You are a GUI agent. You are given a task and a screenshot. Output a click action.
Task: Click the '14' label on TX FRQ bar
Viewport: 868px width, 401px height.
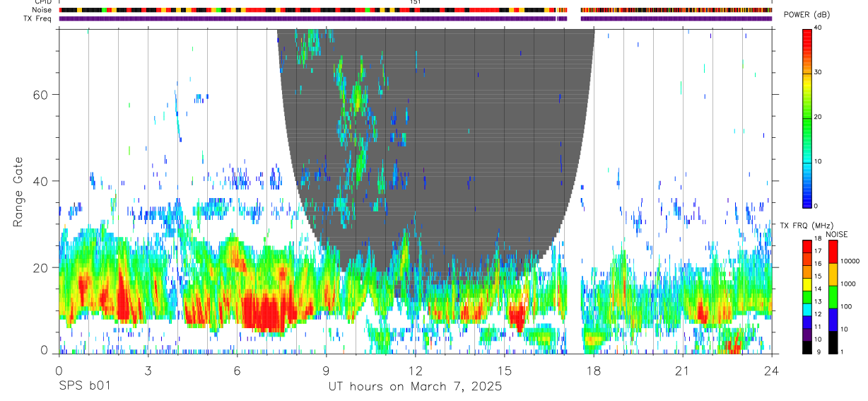coord(818,289)
